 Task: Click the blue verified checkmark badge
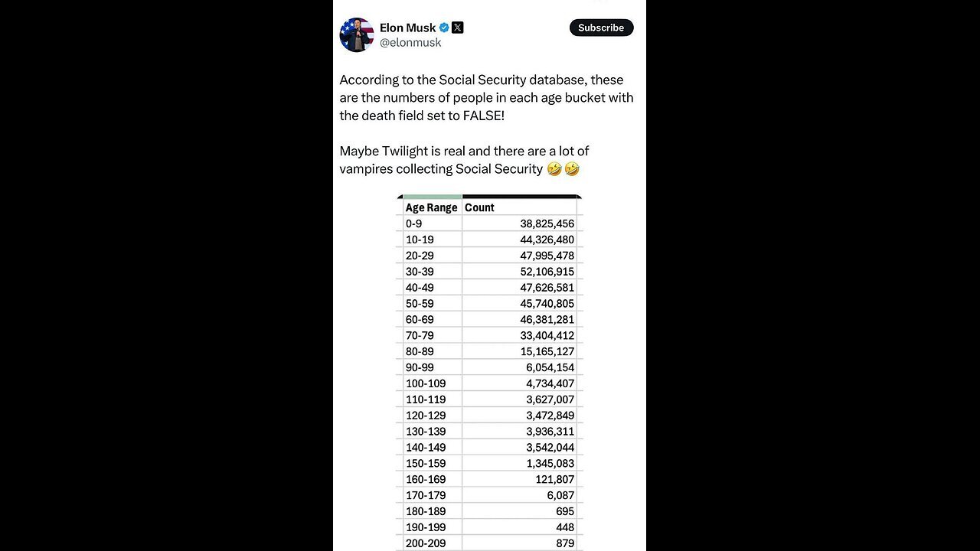(x=444, y=28)
